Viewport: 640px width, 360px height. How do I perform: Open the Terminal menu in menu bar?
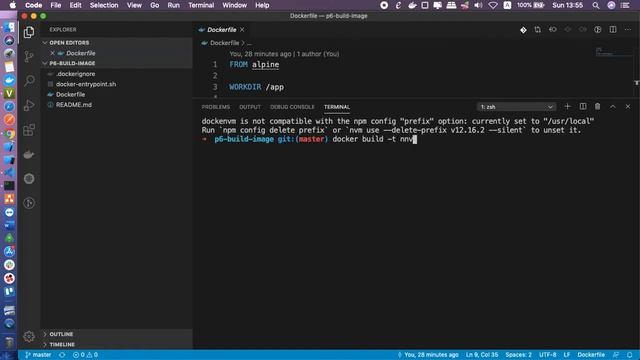coord(201,5)
